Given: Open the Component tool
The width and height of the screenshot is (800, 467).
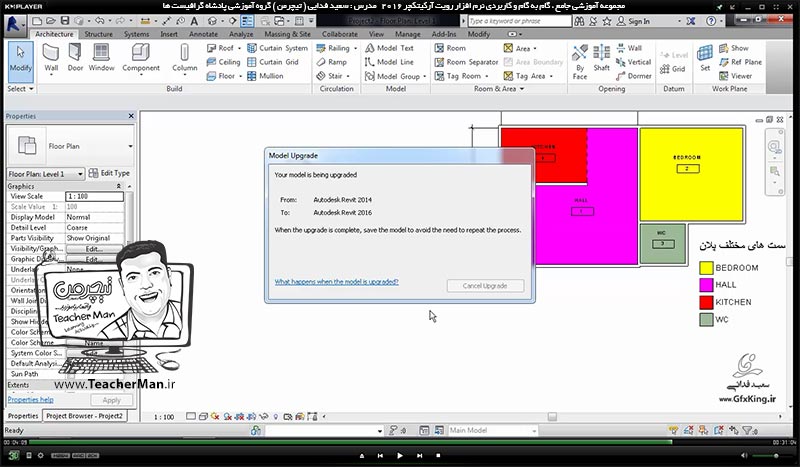Looking at the screenshot, I should 140,58.
